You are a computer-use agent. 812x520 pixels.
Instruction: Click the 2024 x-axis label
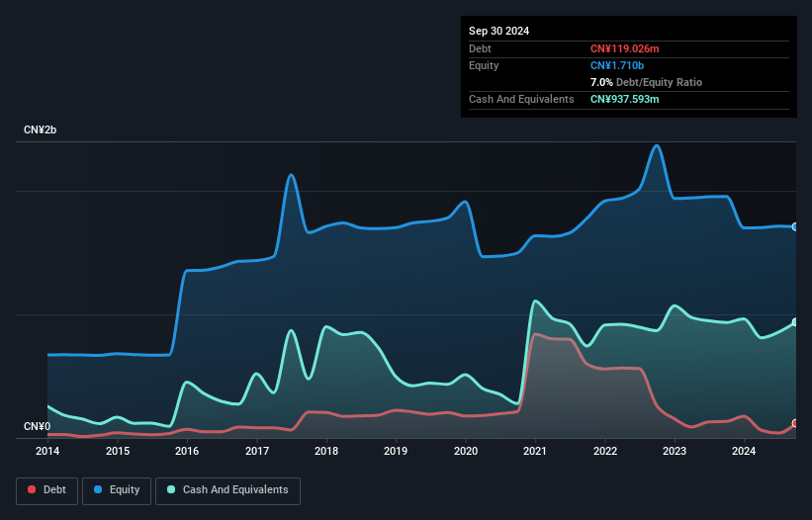point(744,451)
